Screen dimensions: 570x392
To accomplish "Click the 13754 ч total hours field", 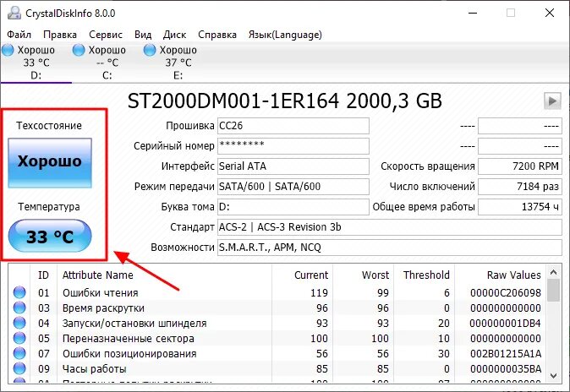I will pyautogui.click(x=520, y=207).
